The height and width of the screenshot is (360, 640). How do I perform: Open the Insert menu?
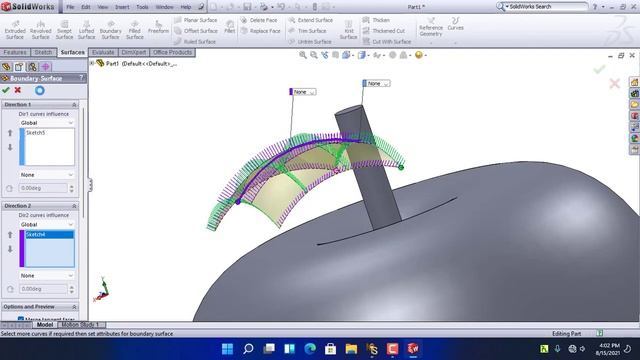pos(122,7)
